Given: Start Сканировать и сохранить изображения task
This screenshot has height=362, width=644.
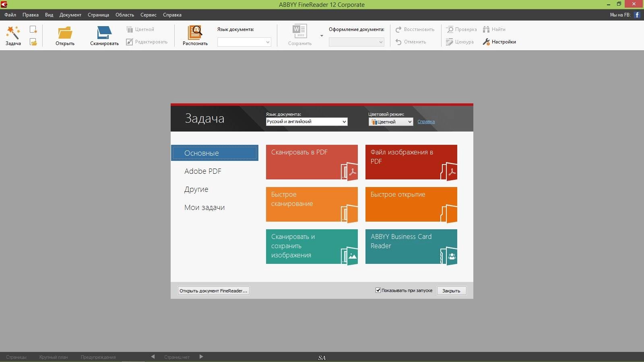Looking at the screenshot, I should click(x=312, y=247).
